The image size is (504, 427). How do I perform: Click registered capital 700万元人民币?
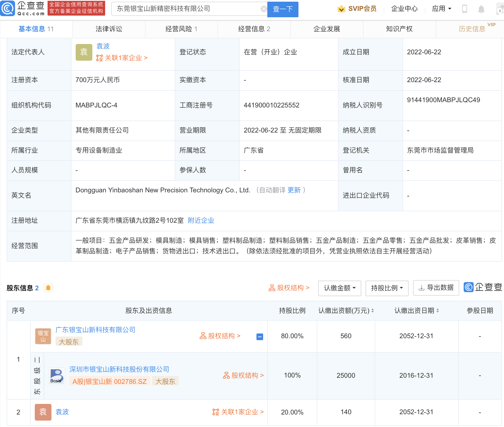click(98, 80)
